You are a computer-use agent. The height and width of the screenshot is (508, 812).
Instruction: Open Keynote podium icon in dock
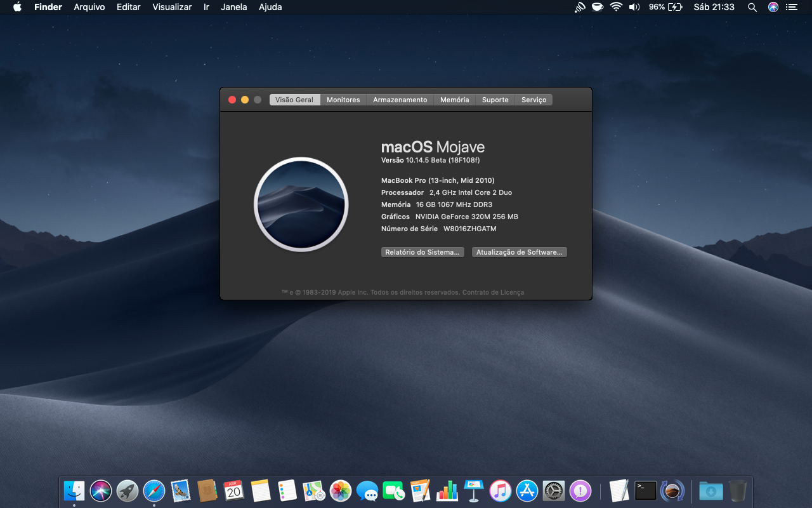point(474,491)
